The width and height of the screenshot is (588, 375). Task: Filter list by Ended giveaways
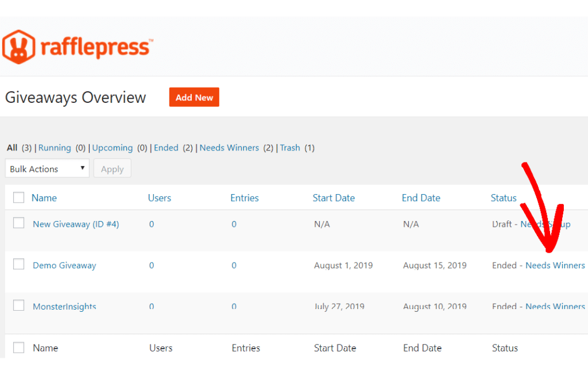[x=166, y=148]
